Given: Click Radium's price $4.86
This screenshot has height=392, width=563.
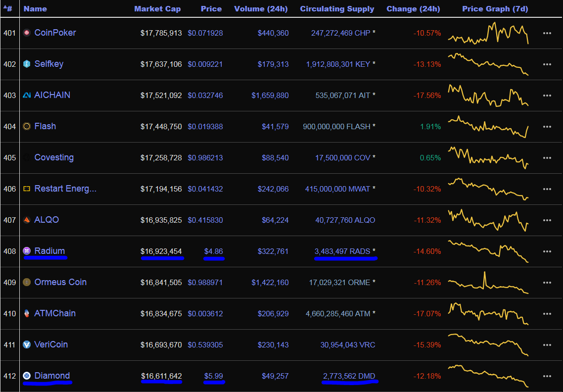Looking at the screenshot, I should point(214,251).
